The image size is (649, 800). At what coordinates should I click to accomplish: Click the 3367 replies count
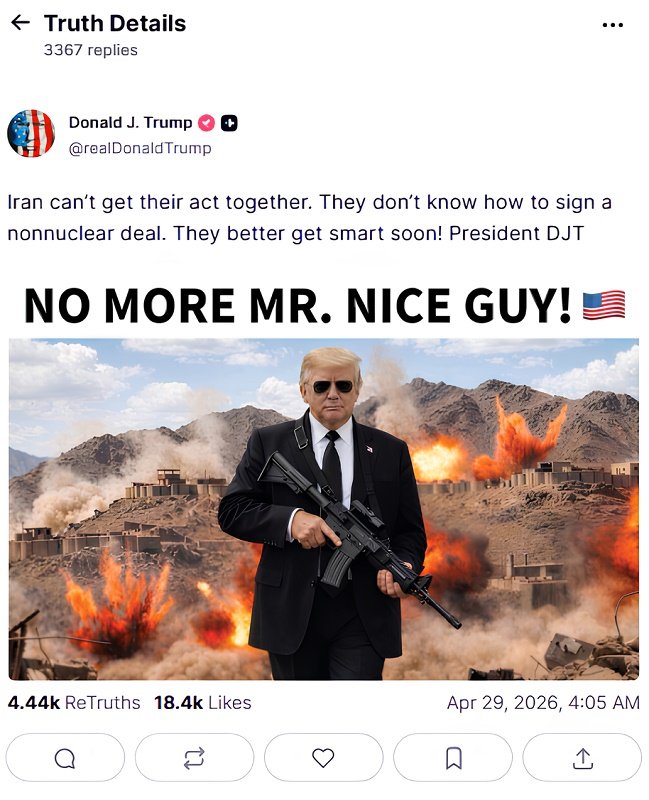(x=91, y=50)
